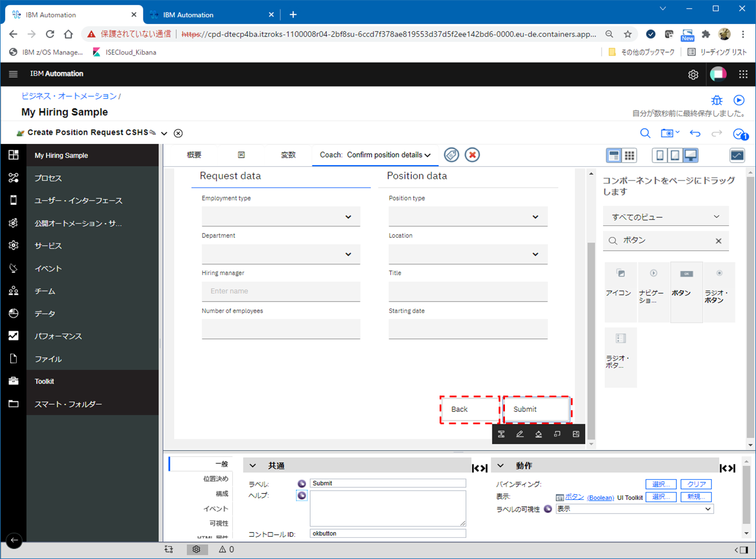Image resolution: width=756 pixels, height=559 pixels.
Task: Close Create Position Request CSHS editor
Action: pos(178,133)
